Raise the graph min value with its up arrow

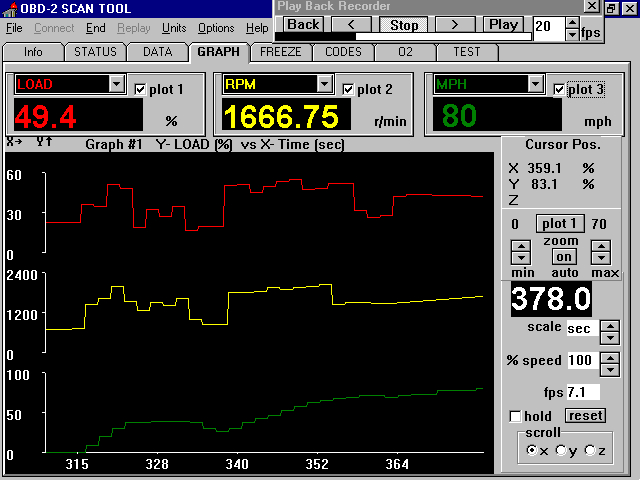(522, 246)
